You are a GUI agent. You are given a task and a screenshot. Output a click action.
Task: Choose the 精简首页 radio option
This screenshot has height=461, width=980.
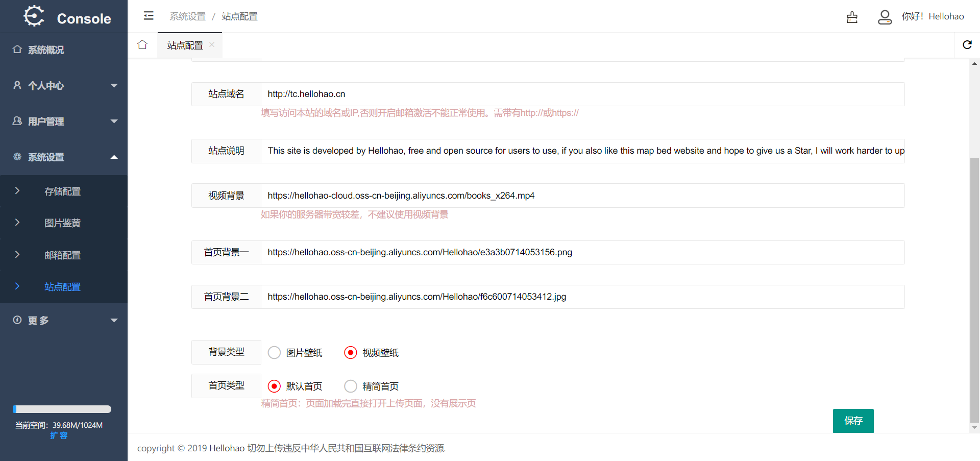[x=351, y=386]
